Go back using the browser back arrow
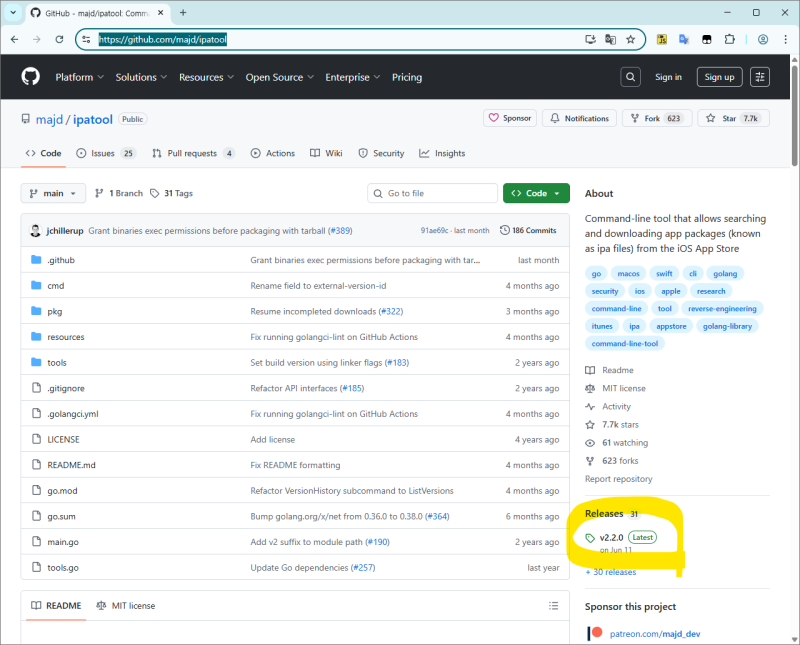Screen dimensions: 800x645 (14, 39)
